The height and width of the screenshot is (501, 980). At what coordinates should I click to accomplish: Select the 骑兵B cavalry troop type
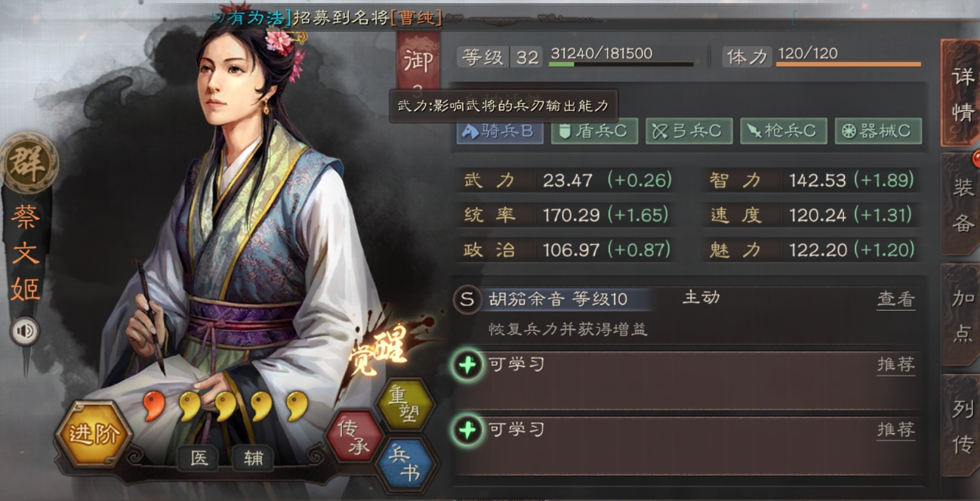[499, 131]
